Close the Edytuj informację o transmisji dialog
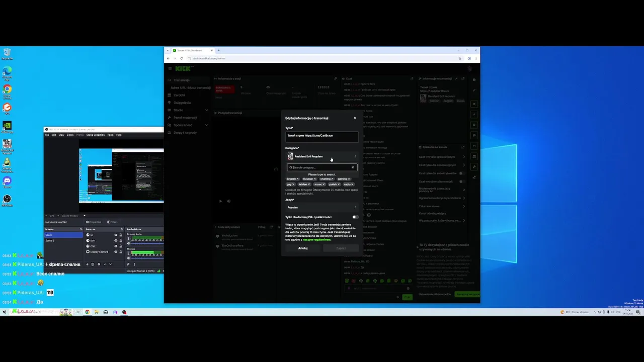644x362 pixels. [x=355, y=118]
